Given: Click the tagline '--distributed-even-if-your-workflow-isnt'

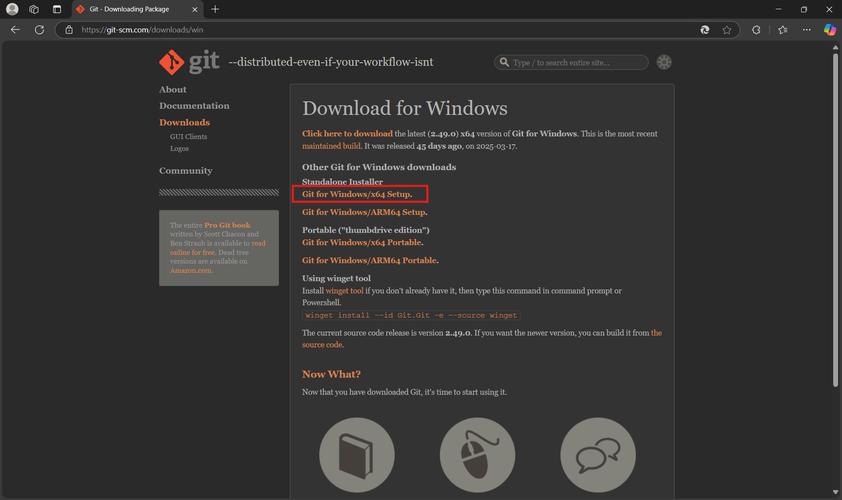Looking at the screenshot, I should (331, 62).
